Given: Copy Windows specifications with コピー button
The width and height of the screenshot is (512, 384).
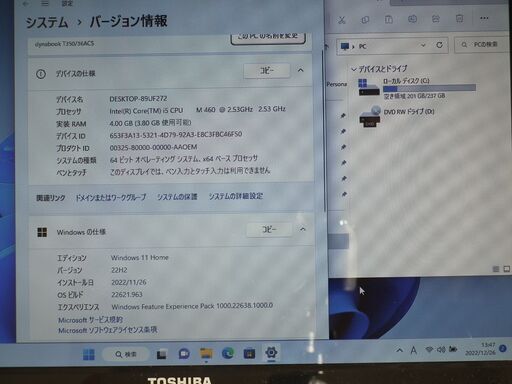Looking at the screenshot, I should tap(269, 229).
